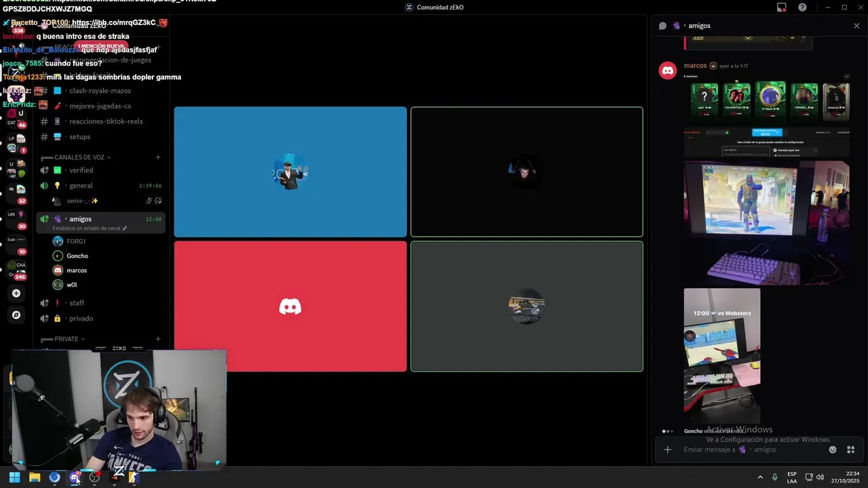
Task: Open the apps launcher icon in message box
Action: coord(851,449)
